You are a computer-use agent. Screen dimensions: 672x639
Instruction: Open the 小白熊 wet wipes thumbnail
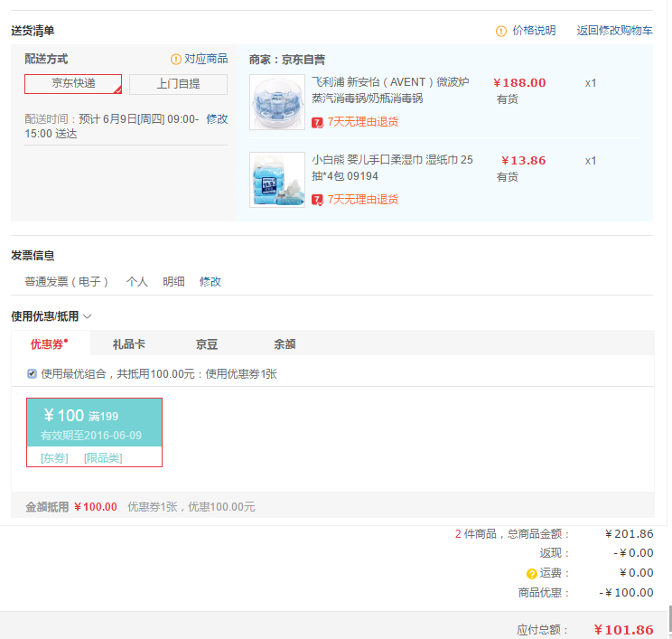[x=277, y=180]
